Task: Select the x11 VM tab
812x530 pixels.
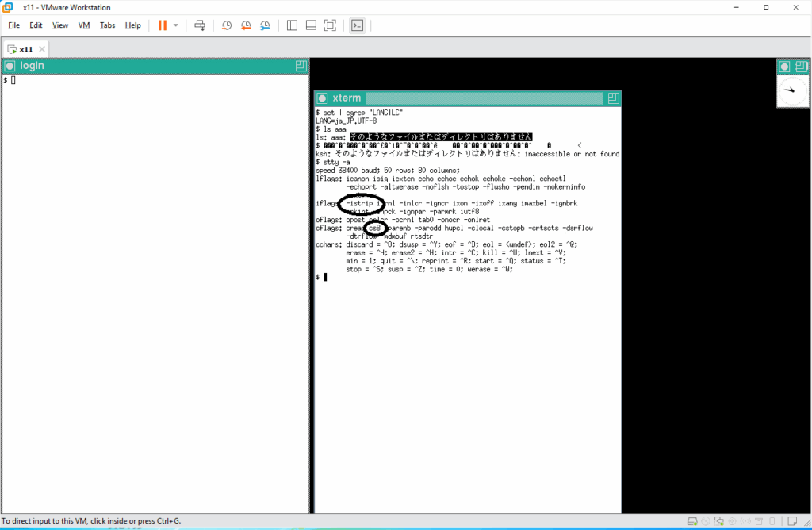Action: pyautogui.click(x=26, y=49)
